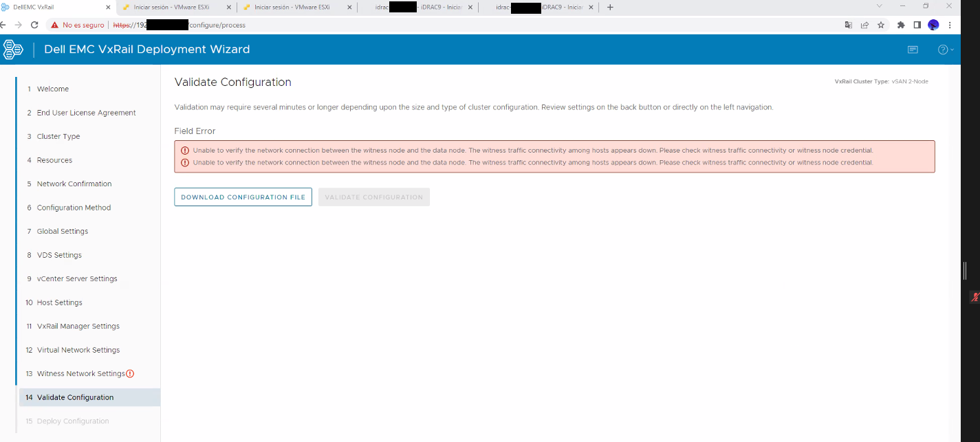Open Chrome's three-dot menu
Image resolution: width=980 pixels, height=442 pixels.
[x=950, y=24]
